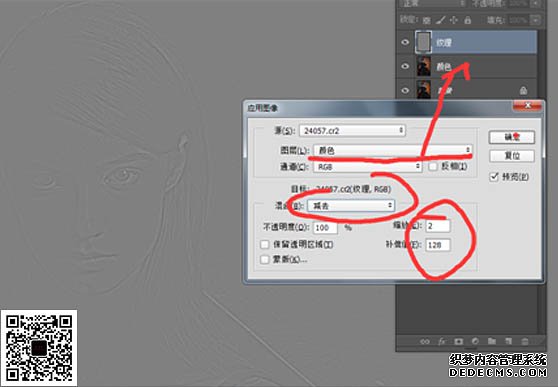Image resolution: width=558 pixels, height=387 pixels.
Task: Create a new layer with page icon
Action: point(509,341)
